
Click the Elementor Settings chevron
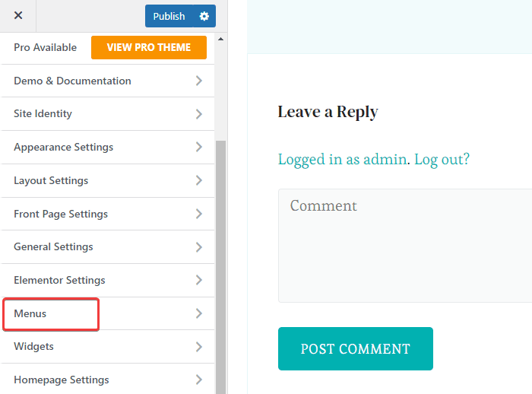pos(198,280)
